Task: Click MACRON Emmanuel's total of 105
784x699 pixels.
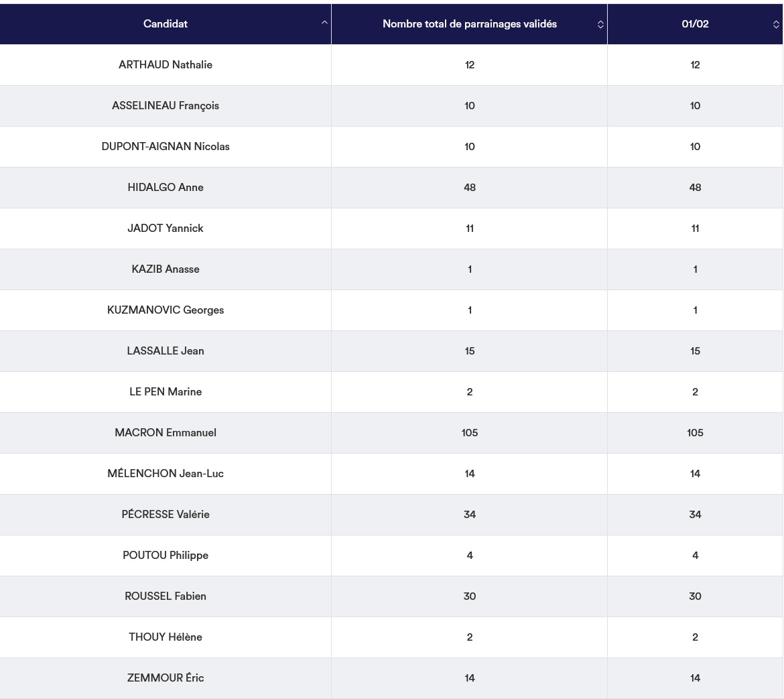Action: tap(469, 433)
